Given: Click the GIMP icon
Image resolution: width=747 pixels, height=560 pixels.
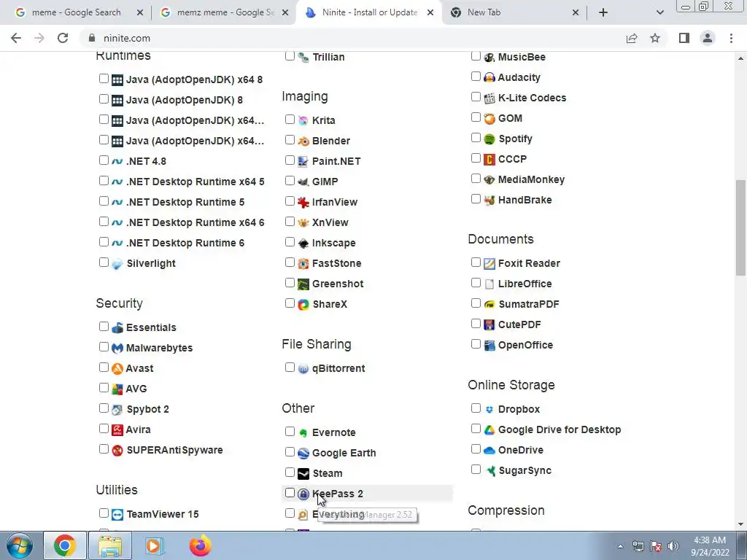Looking at the screenshot, I should coord(303,182).
